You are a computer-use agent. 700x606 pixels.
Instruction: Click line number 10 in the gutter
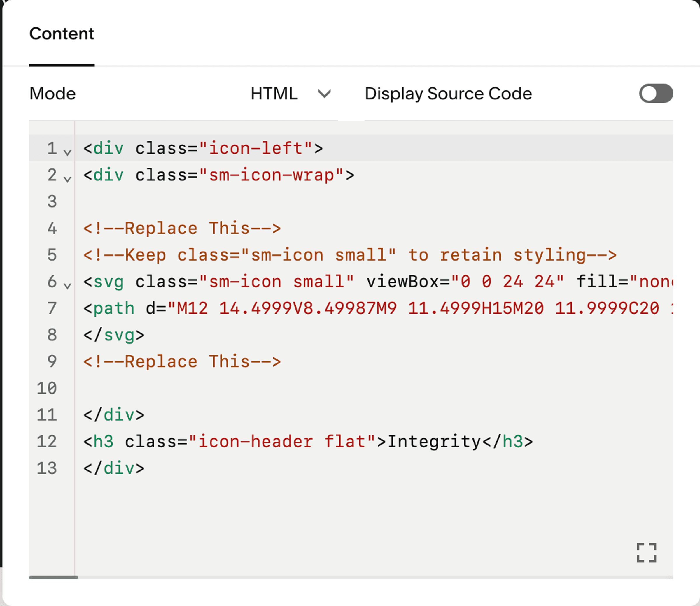pyautogui.click(x=47, y=388)
